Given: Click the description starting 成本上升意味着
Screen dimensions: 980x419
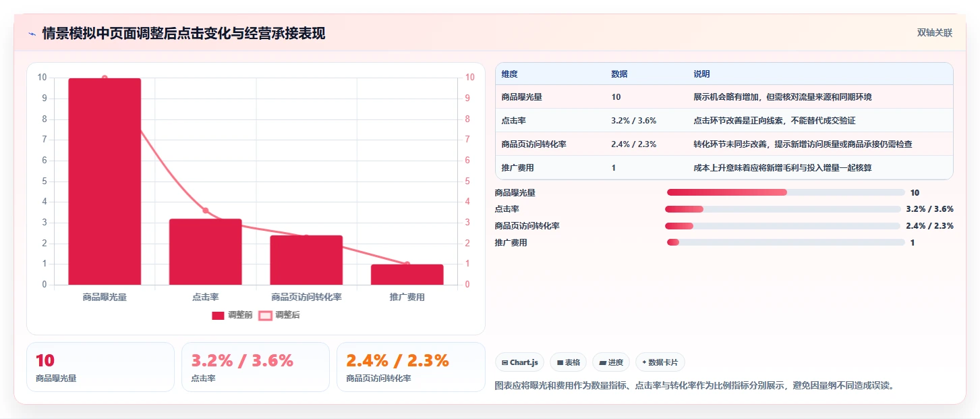Looking at the screenshot, I should 782,168.
